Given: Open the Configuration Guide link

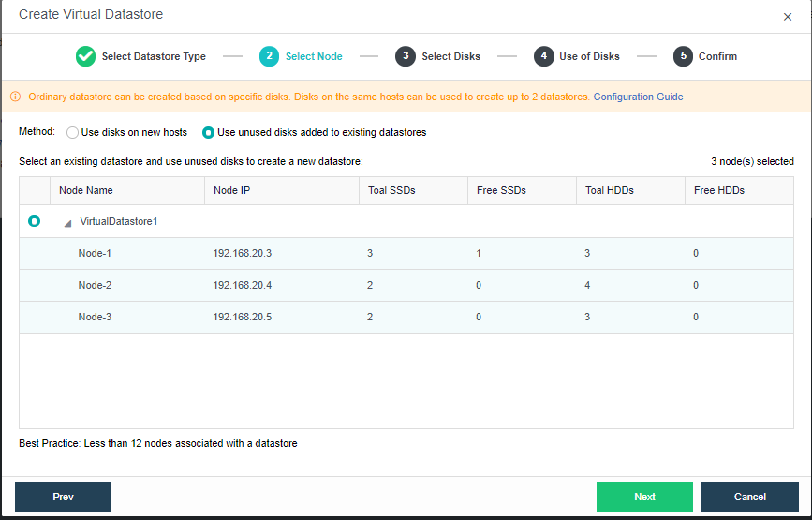Looking at the screenshot, I should (638, 97).
